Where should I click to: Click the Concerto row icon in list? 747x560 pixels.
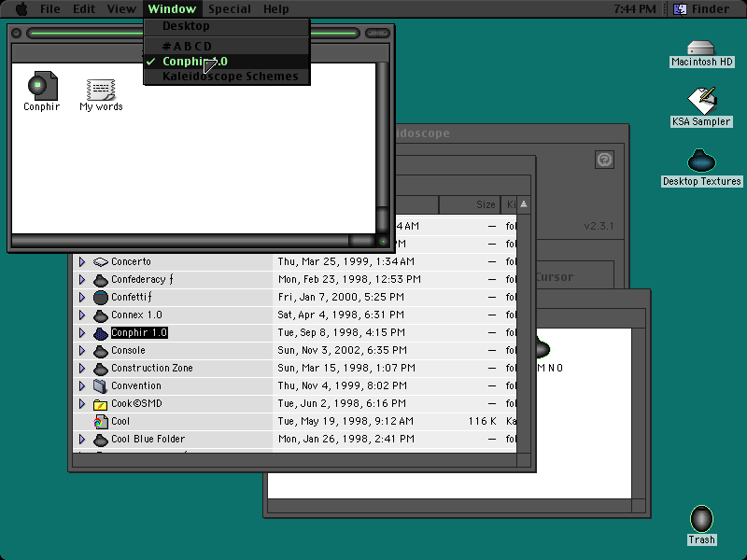(x=101, y=262)
